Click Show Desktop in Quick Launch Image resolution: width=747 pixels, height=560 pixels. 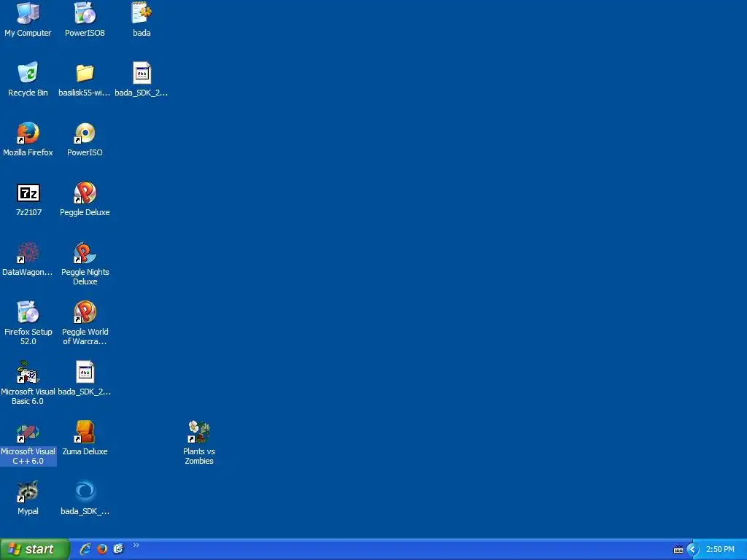coord(118,549)
